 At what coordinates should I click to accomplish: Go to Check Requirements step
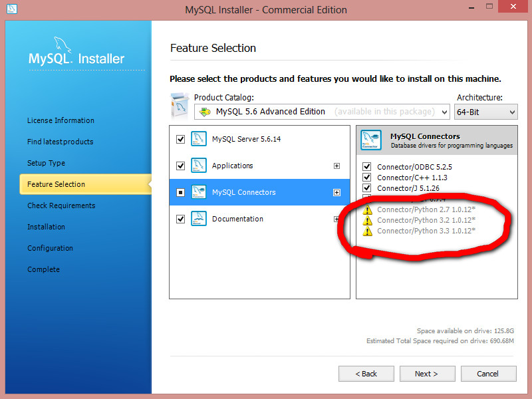click(x=61, y=205)
